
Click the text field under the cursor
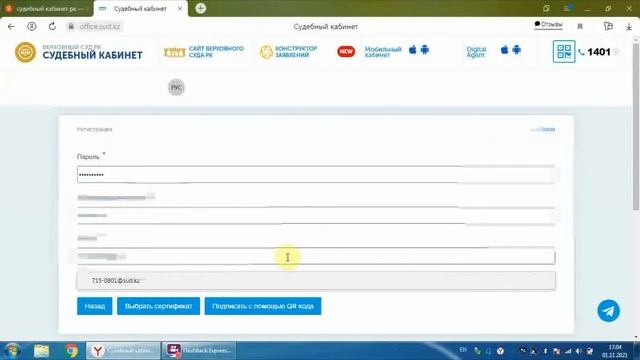pyautogui.click(x=316, y=257)
